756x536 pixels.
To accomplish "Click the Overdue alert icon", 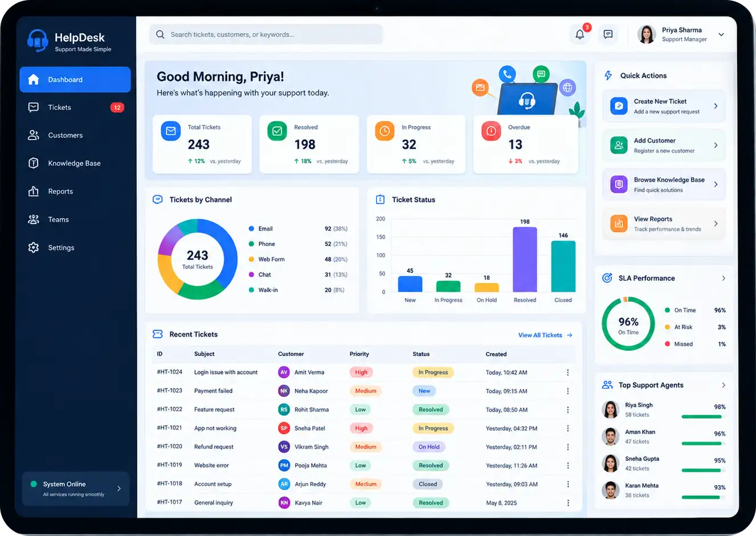I will pos(491,131).
